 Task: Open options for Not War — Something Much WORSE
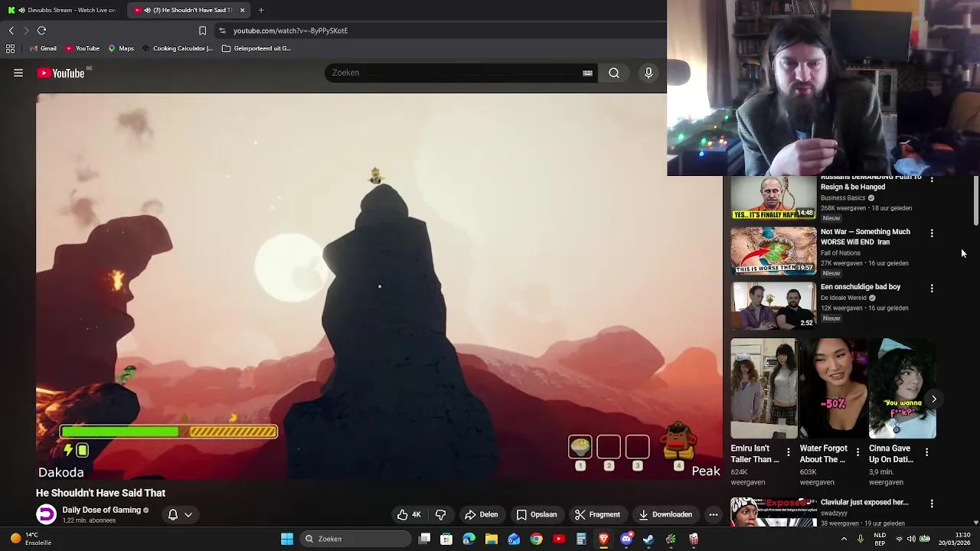(x=932, y=233)
